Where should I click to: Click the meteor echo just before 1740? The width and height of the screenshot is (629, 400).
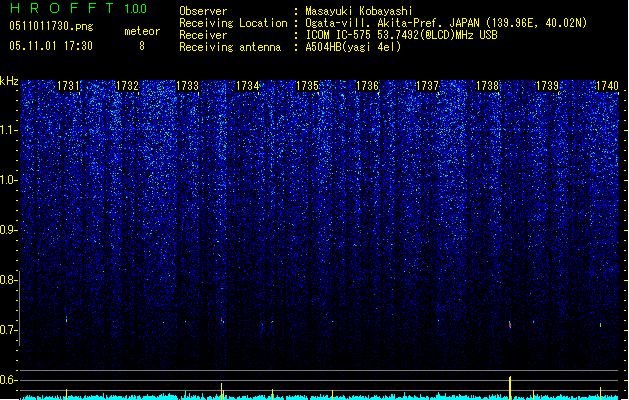(601, 325)
